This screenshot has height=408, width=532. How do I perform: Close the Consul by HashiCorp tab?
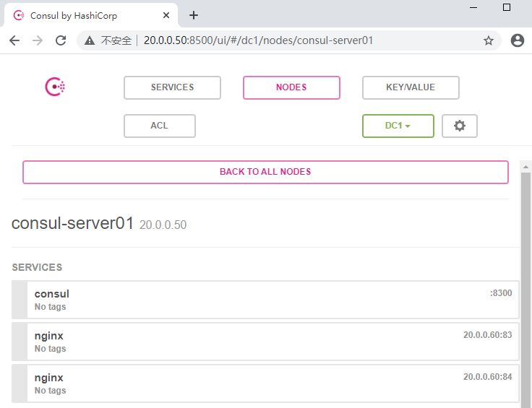tap(166, 15)
